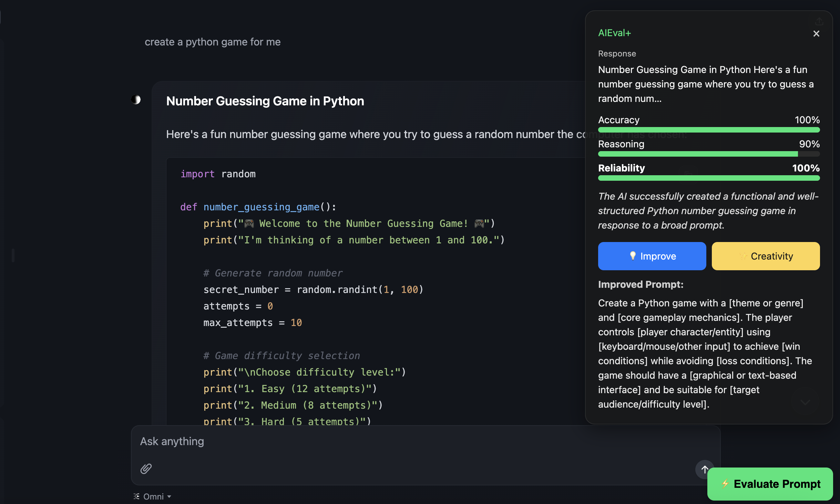Click the Creativity button
The height and width of the screenshot is (504, 840).
click(766, 256)
